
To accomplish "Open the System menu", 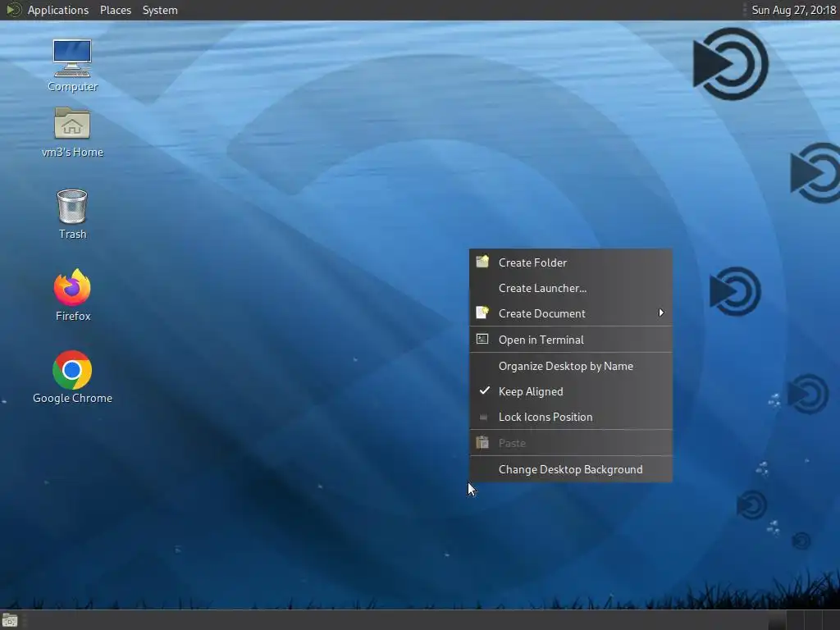I will (160, 10).
